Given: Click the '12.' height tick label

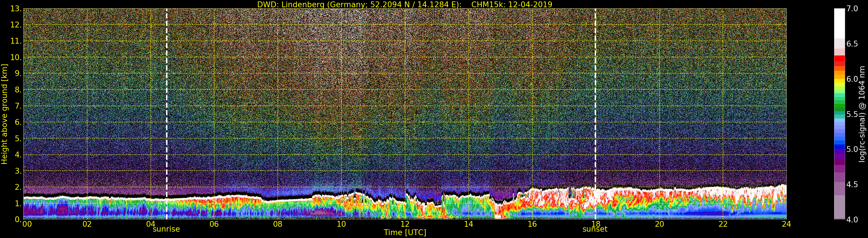Looking at the screenshot, I should 16,25.
